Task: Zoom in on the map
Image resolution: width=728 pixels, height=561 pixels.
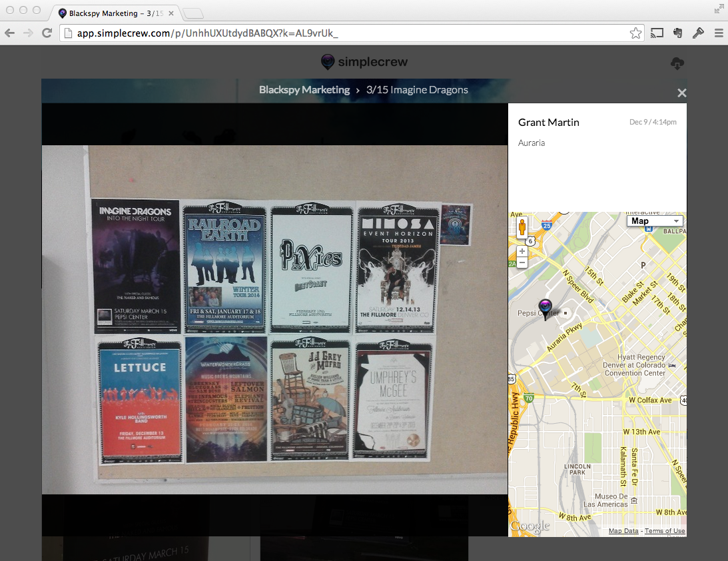Action: [x=522, y=251]
